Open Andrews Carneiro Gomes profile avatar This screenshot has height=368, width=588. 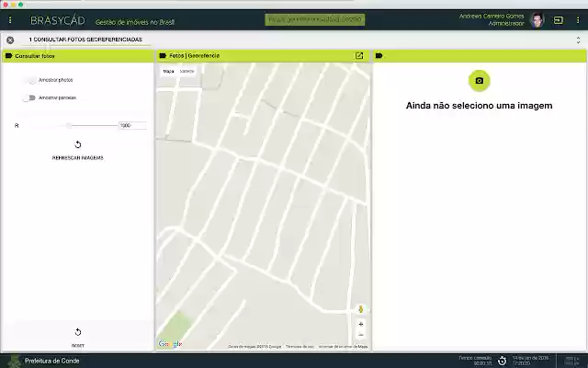[537, 20]
